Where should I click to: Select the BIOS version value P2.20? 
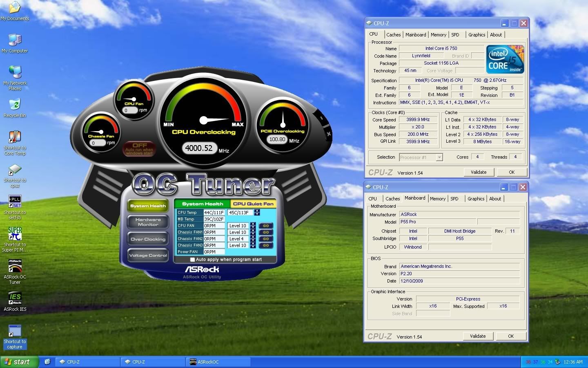459,274
